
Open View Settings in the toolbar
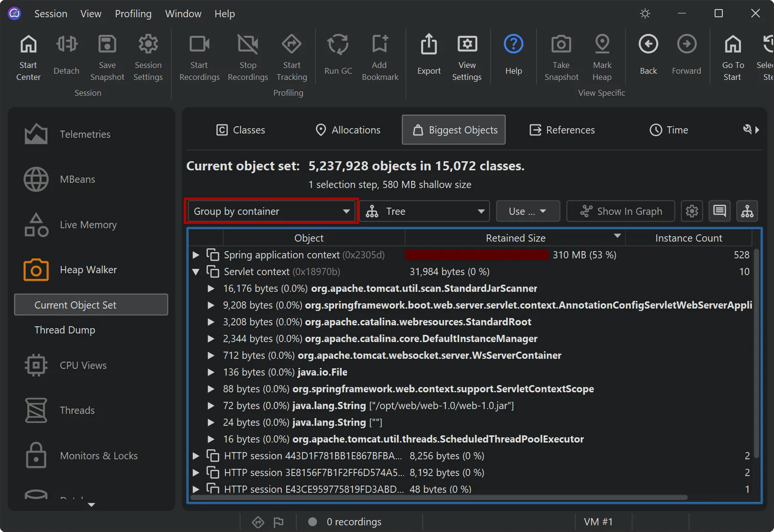pyautogui.click(x=467, y=57)
